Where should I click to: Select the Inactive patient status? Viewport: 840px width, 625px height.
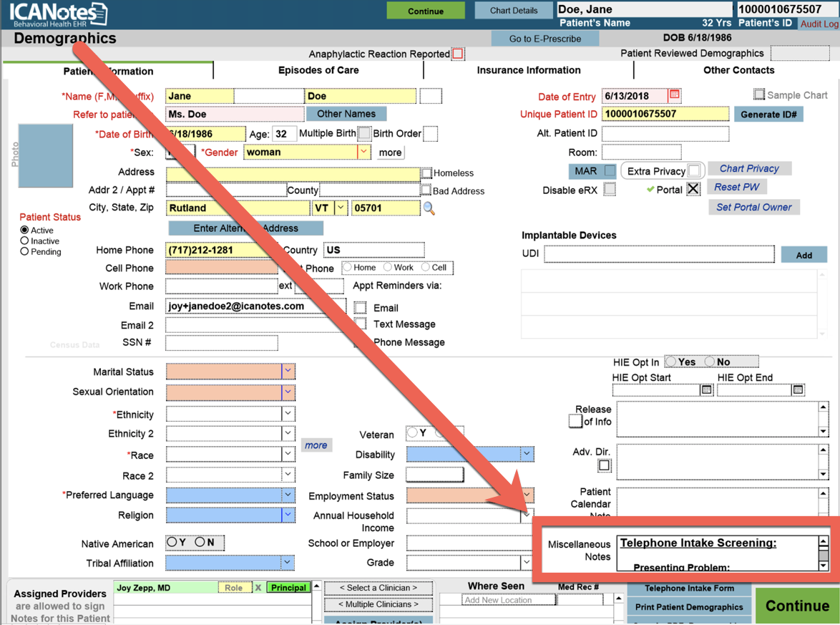(x=25, y=241)
